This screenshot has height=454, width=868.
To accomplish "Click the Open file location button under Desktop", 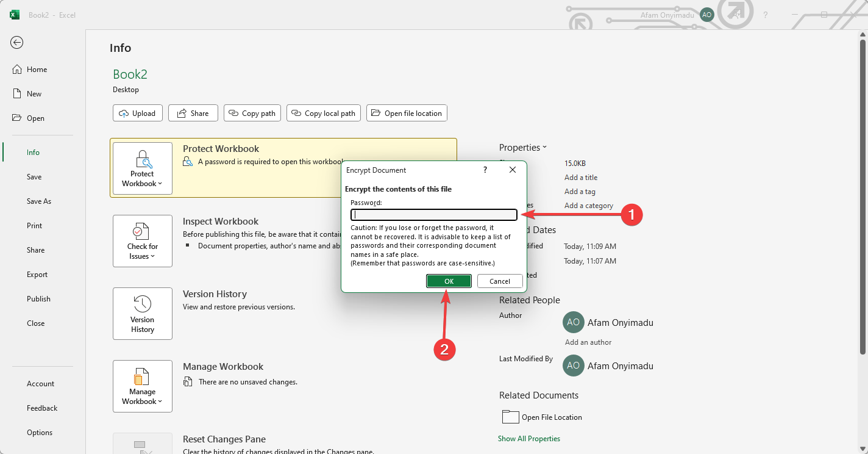I will 407,113.
